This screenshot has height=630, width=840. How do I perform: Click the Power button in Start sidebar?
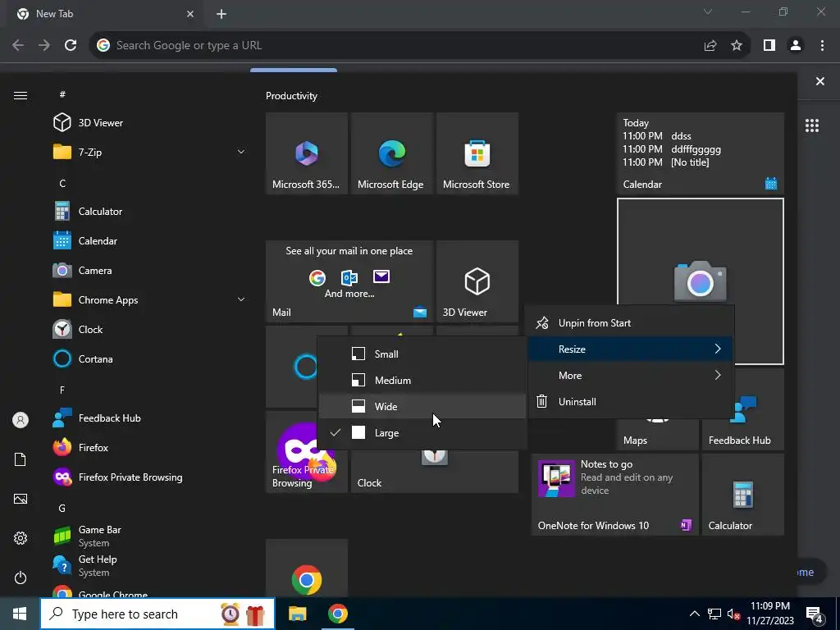(x=21, y=577)
